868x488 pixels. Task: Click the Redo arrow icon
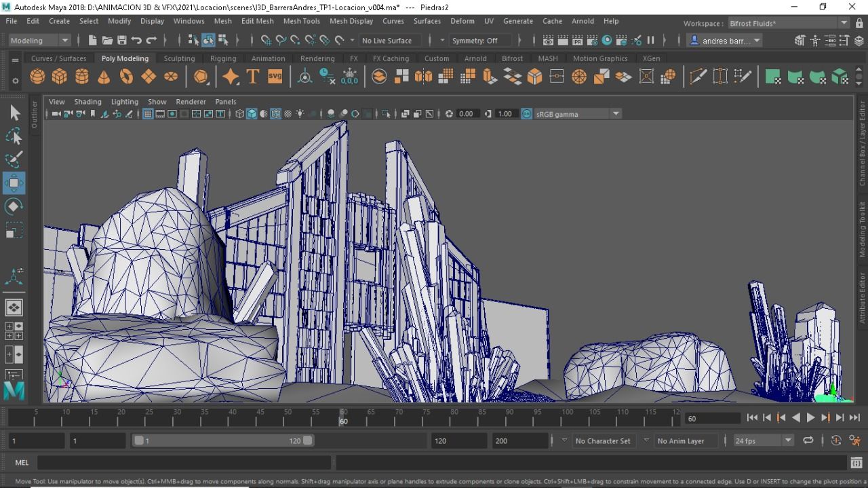pos(151,41)
